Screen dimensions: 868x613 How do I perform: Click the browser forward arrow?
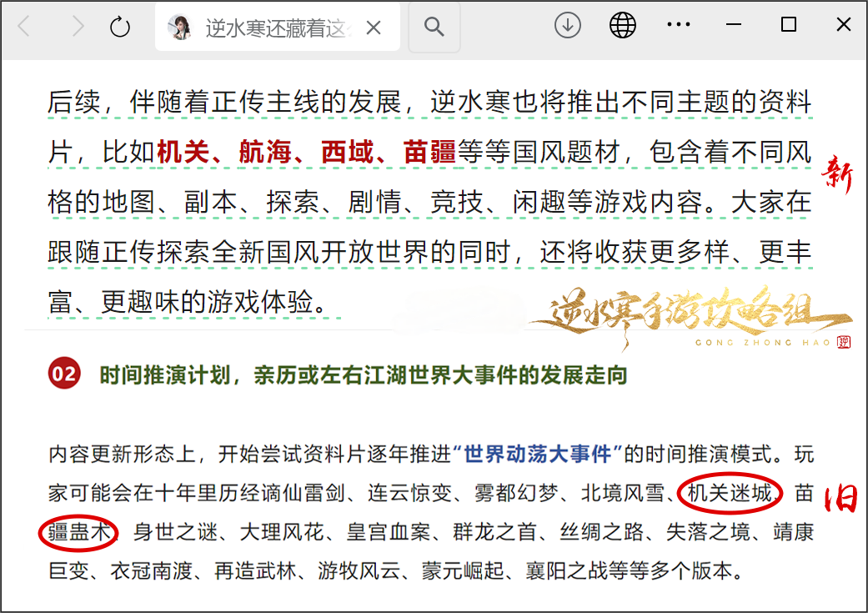pos(78,26)
